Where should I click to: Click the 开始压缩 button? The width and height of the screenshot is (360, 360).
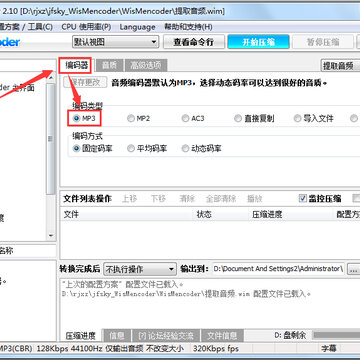(x=258, y=42)
